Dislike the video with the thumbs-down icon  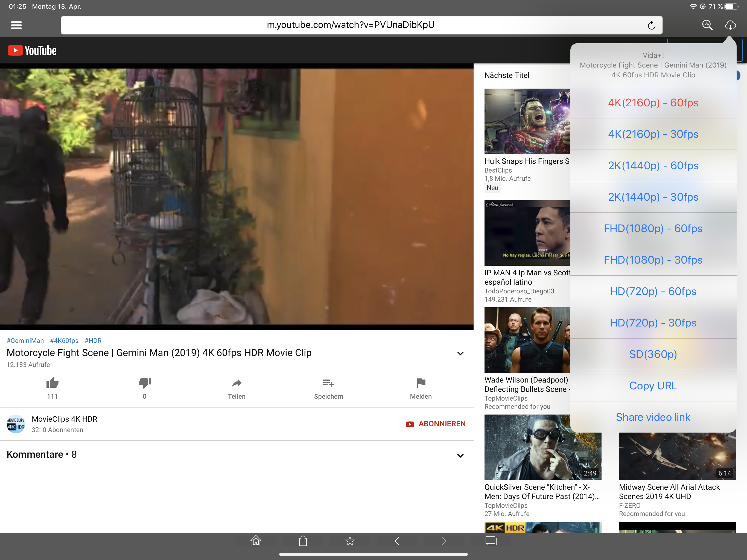tap(145, 383)
